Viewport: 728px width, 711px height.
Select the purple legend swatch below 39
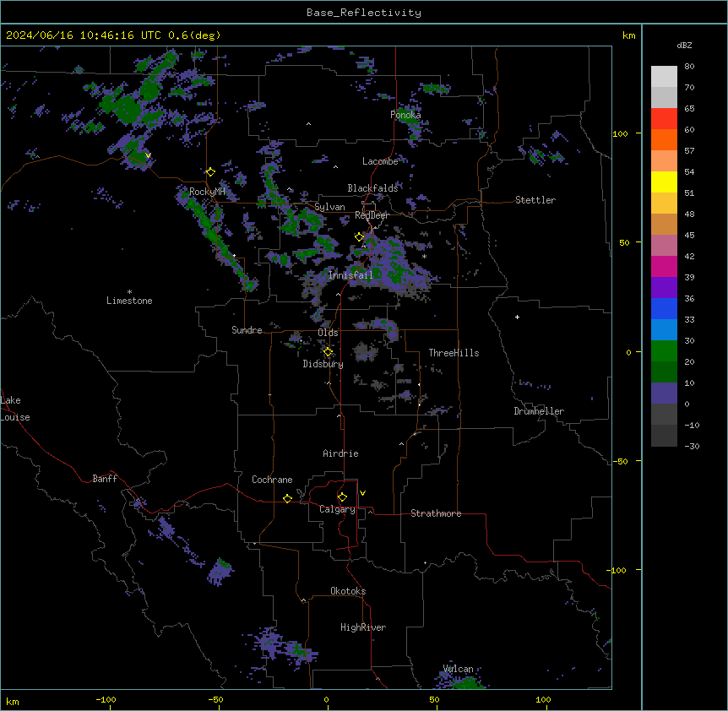664,288
